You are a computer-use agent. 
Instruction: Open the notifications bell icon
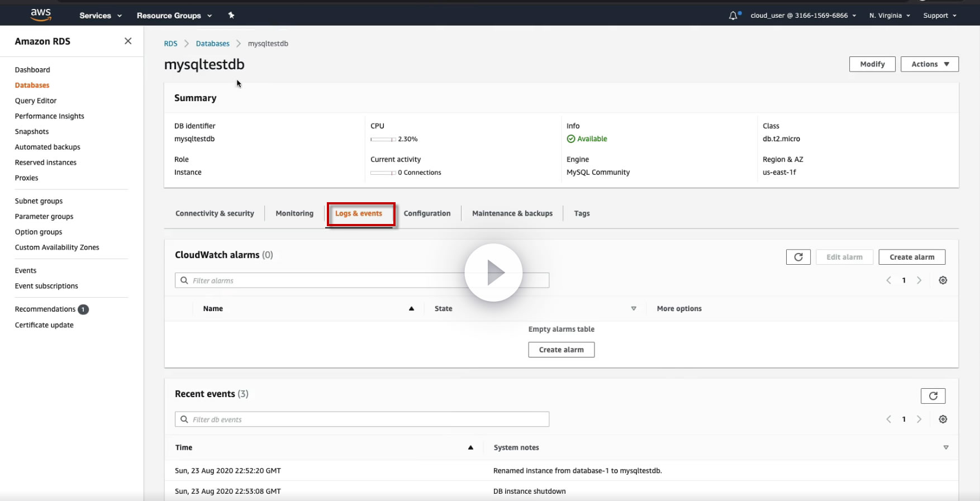coord(734,16)
